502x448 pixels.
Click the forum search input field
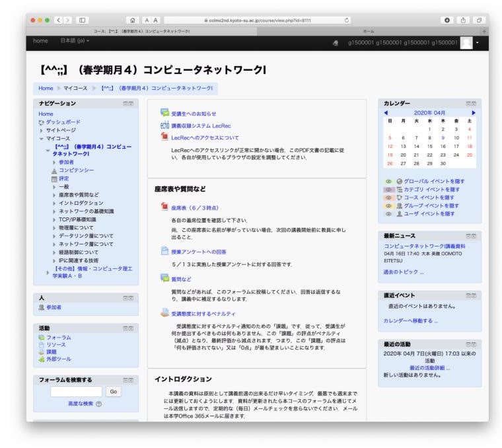click(76, 392)
